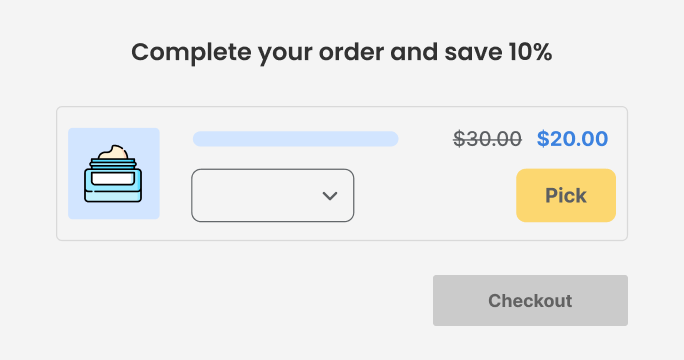Click the cream jar product icon
Screen dimensions: 684x360
113,174
